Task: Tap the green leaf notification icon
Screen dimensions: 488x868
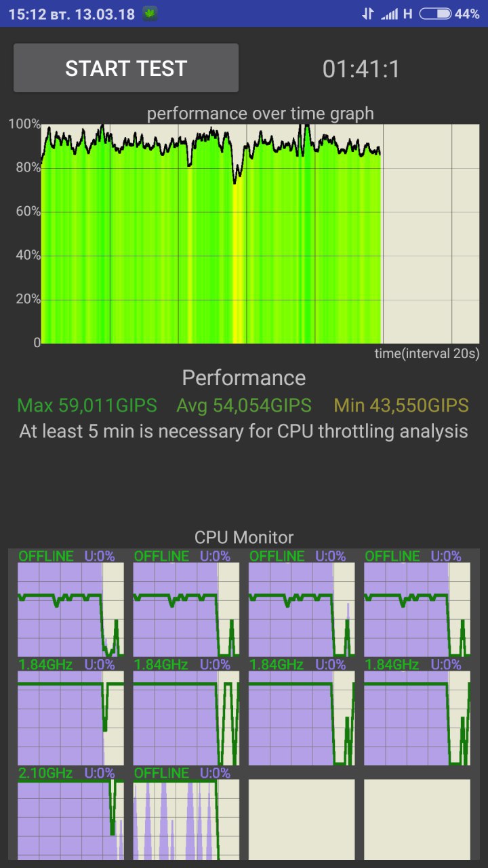Action: [x=150, y=14]
